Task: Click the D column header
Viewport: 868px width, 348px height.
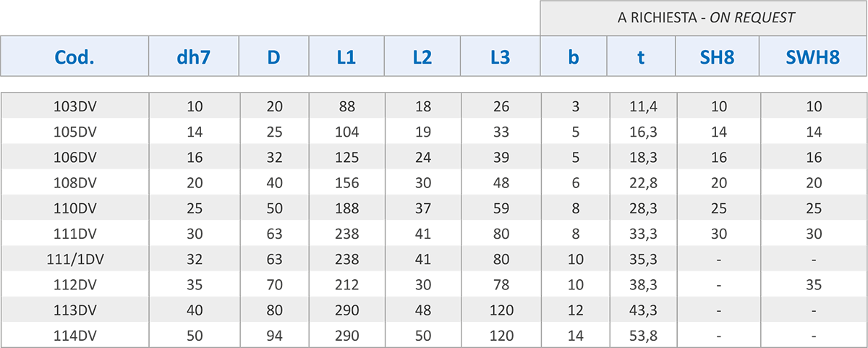Action: pyautogui.click(x=273, y=56)
